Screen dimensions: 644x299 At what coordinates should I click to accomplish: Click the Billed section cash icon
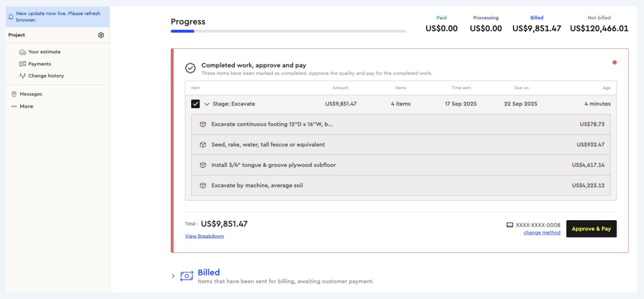point(188,276)
